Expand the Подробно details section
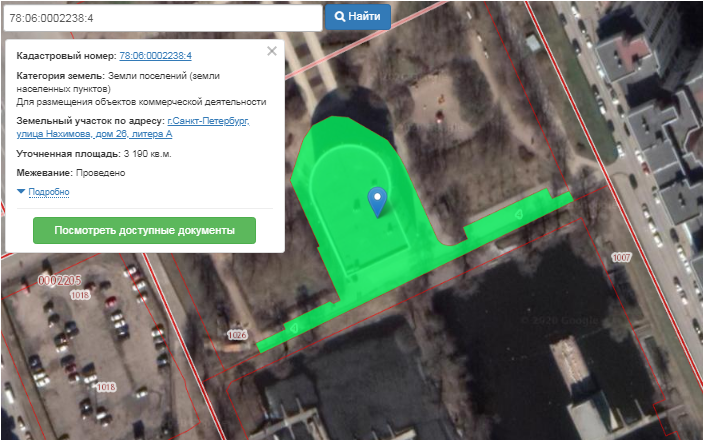Image resolution: width=704 pixels, height=441 pixels. click(49, 191)
